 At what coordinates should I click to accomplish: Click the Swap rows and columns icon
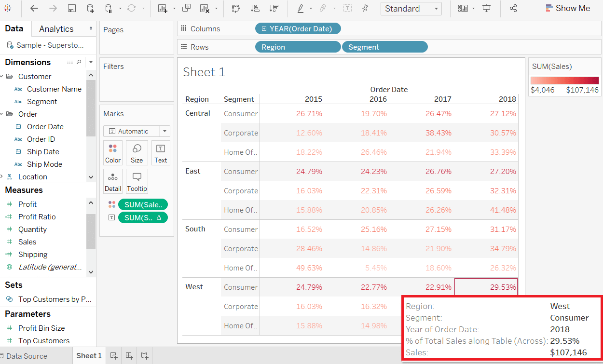236,8
